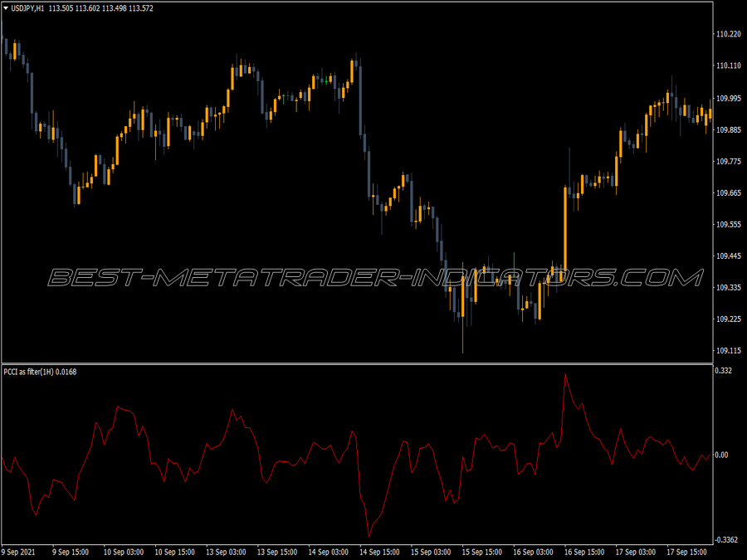Expand the USDJPY chart dropdown arrow
This screenshot has width=747, height=560.
tap(7, 6)
